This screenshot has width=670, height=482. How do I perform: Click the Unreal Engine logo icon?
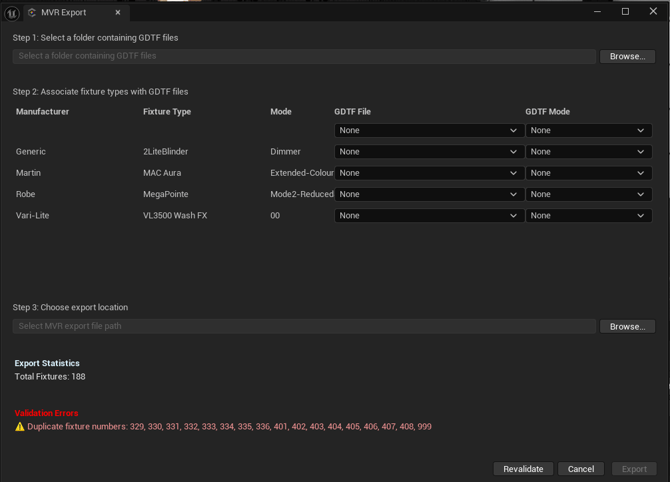[12, 13]
